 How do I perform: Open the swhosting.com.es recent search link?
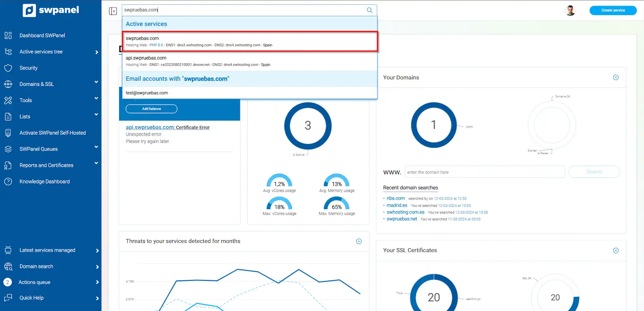405,212
